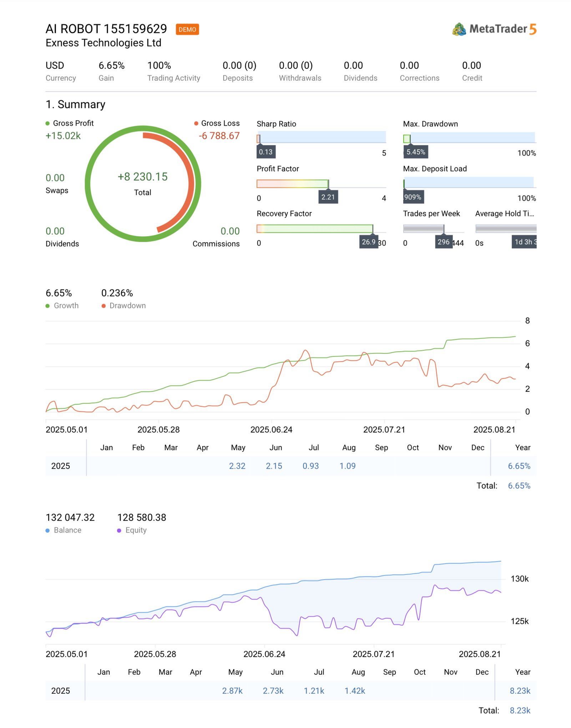Click the MetaTrader 5 logo icon
Image resolution: width=571 pixels, height=728 pixels.
click(459, 29)
